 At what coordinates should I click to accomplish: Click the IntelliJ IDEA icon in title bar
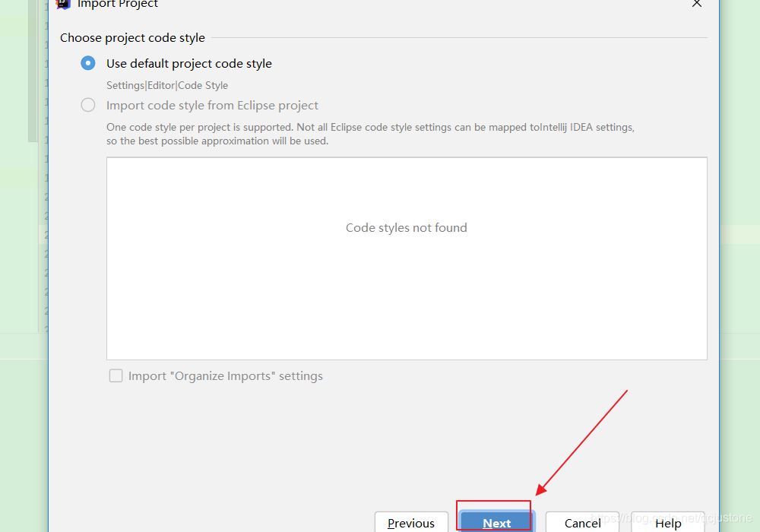[x=63, y=4]
